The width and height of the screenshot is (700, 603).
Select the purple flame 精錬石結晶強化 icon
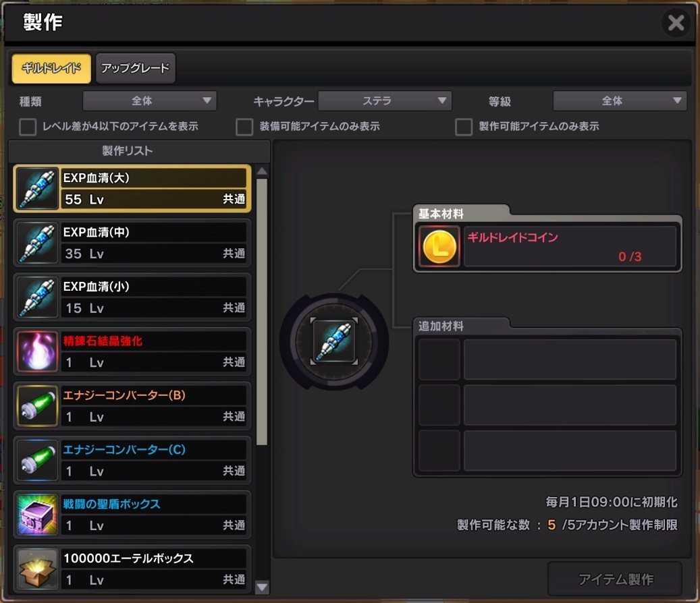[x=38, y=352]
